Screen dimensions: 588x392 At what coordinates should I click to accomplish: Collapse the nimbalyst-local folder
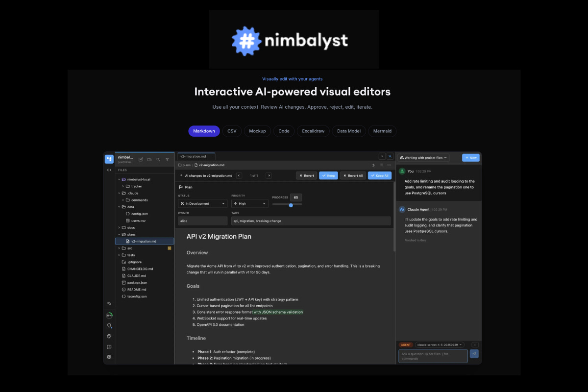119,179
